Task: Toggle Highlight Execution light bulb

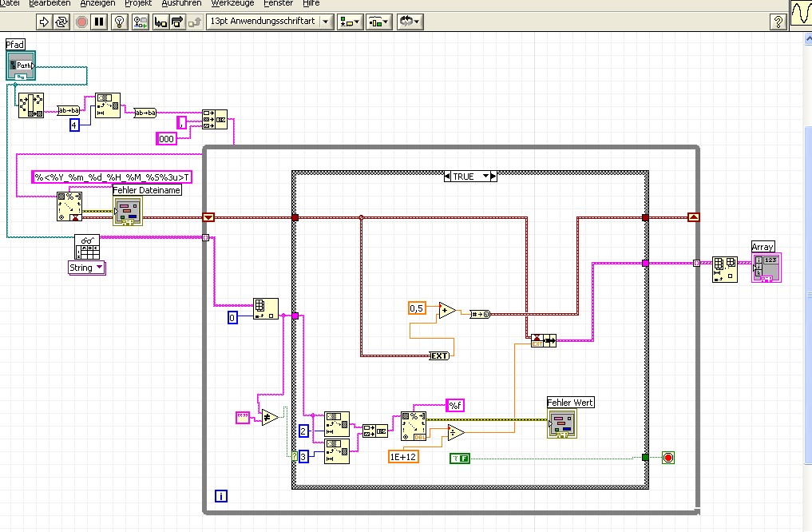Action: [x=120, y=22]
